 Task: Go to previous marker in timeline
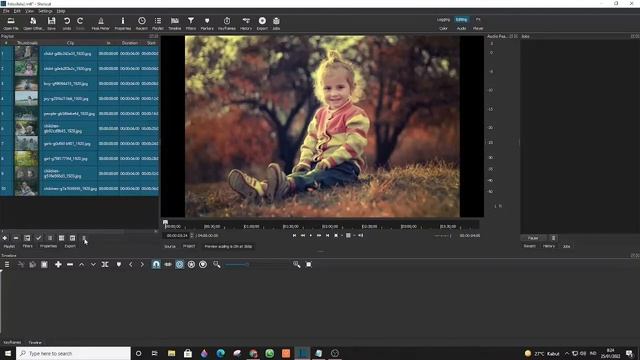(x=131, y=264)
